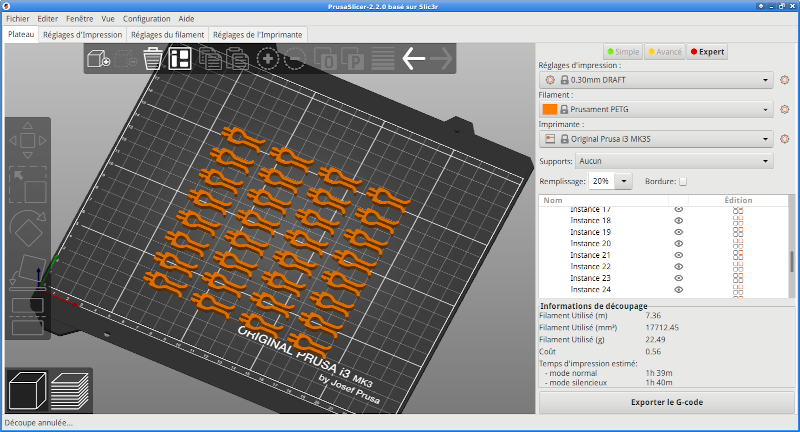The image size is (800, 432).
Task: Open print settings edit gear icon
Action: pyautogui.click(x=785, y=80)
